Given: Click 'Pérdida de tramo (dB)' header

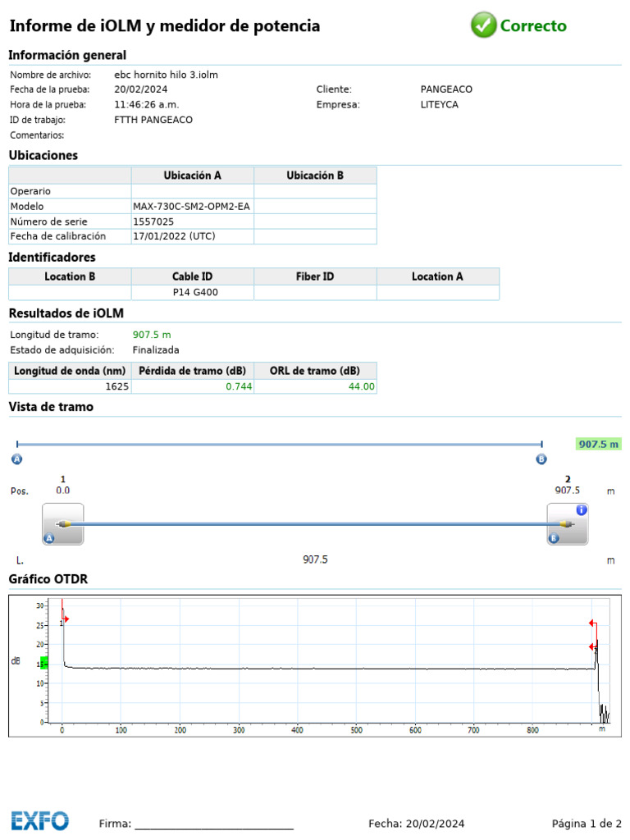Looking at the screenshot, I should pyautogui.click(x=192, y=371).
